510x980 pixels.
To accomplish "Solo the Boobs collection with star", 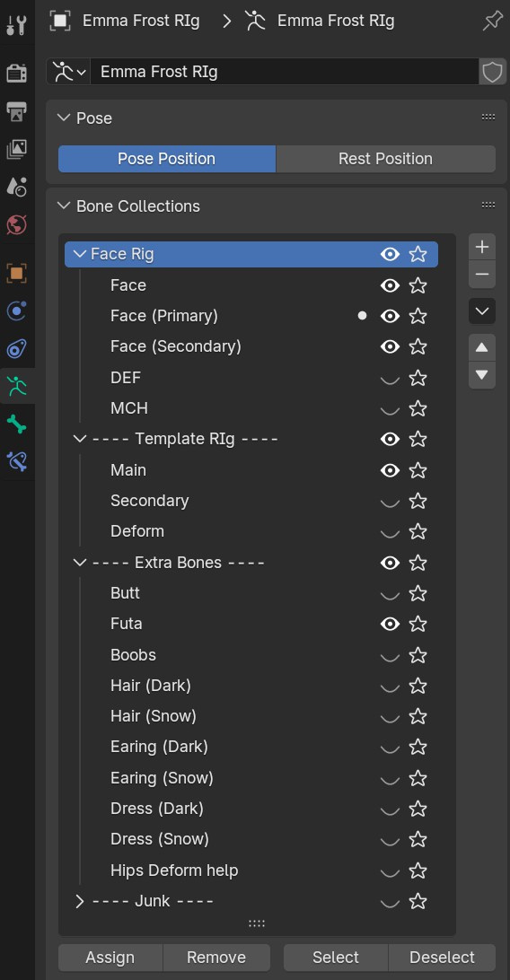I will pyautogui.click(x=418, y=655).
